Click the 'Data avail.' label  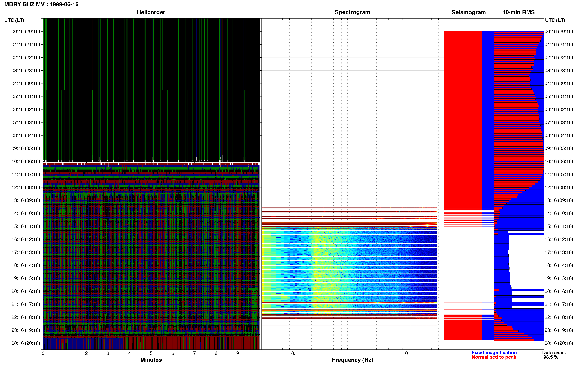click(554, 352)
